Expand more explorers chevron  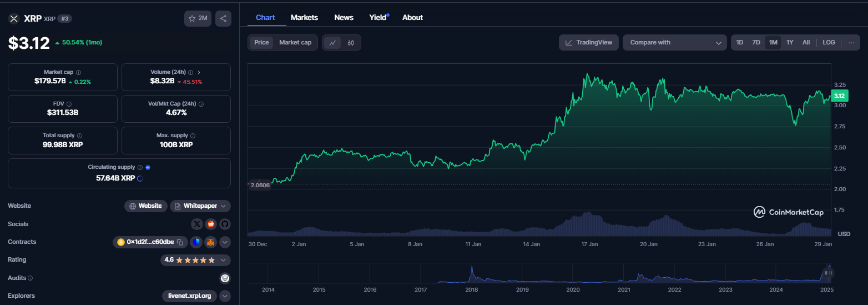pos(225,296)
